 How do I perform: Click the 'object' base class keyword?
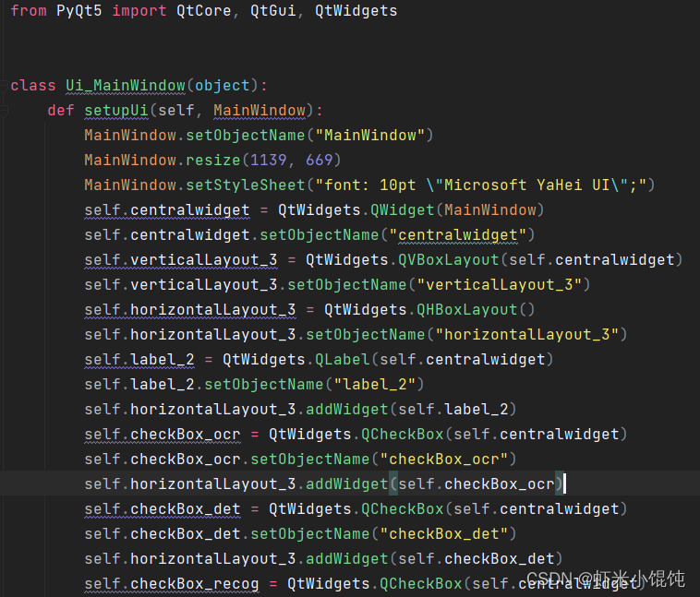click(x=222, y=85)
